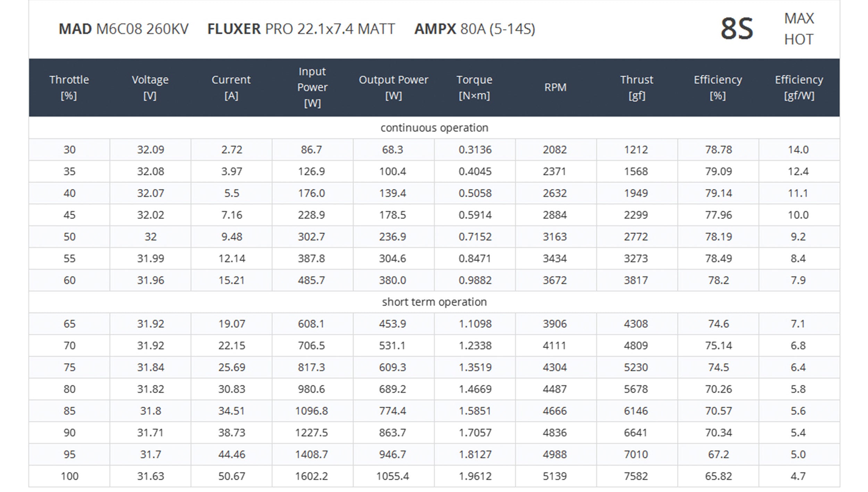Select the Efficiency [%] column header
The width and height of the screenshot is (868, 492).
coord(718,87)
